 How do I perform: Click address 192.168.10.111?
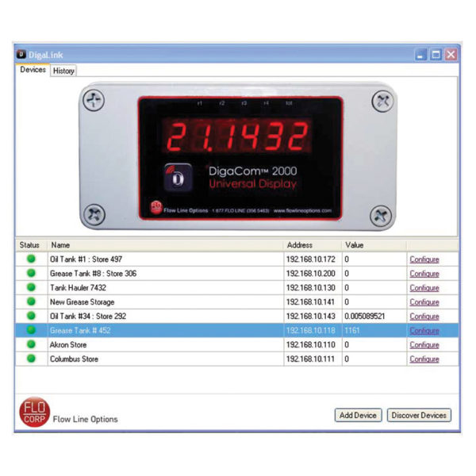pos(310,359)
